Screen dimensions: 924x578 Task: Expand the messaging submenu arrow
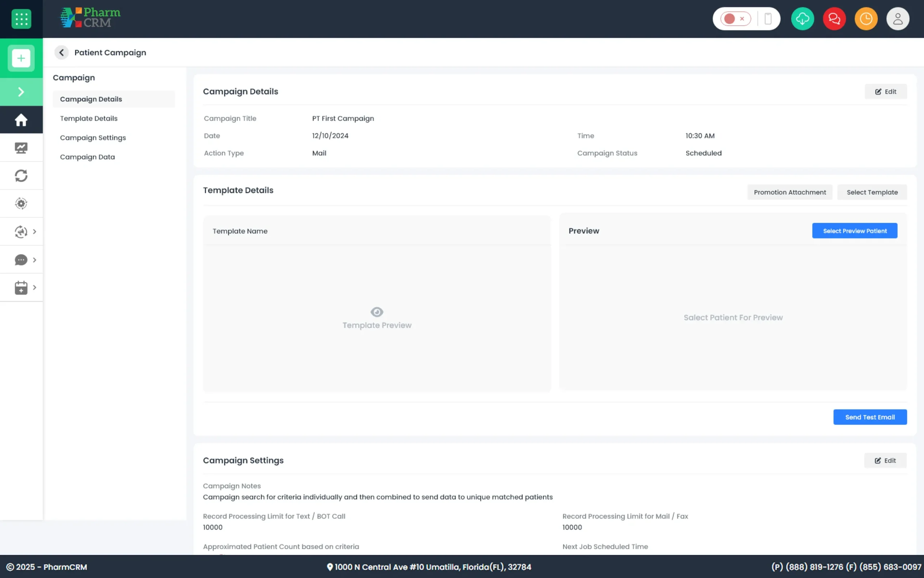coord(34,260)
